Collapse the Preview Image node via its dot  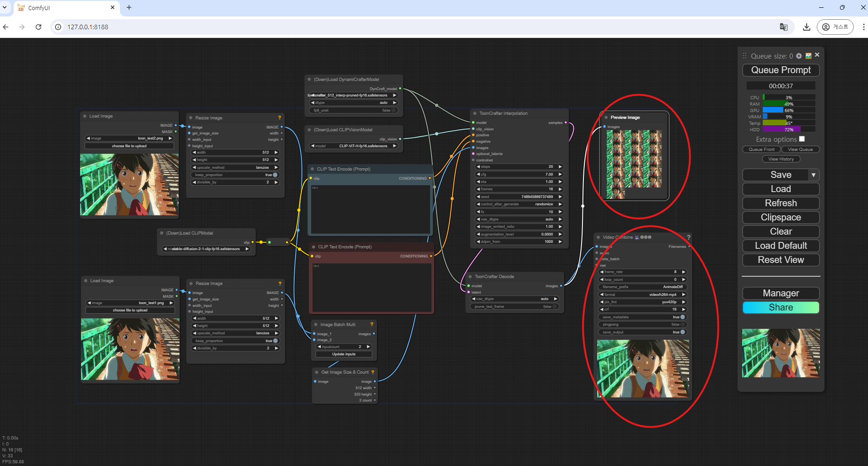[606, 118]
